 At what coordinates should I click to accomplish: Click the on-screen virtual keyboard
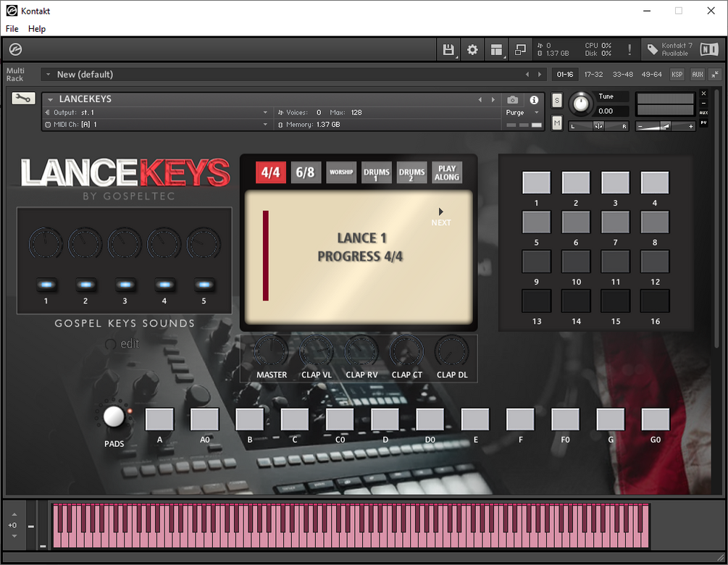tap(351, 526)
